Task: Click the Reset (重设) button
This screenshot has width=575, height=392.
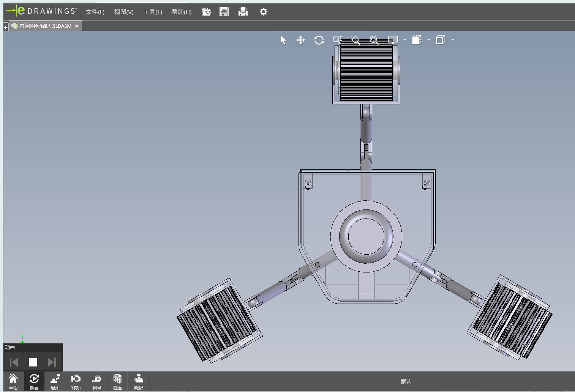Action: (13, 381)
